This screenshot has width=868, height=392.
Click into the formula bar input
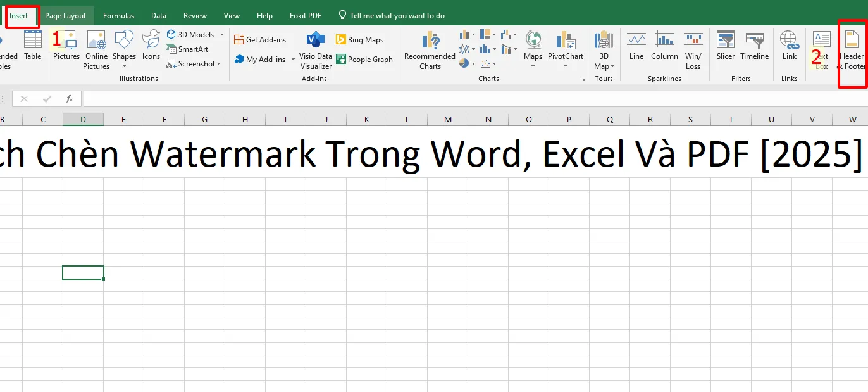475,99
